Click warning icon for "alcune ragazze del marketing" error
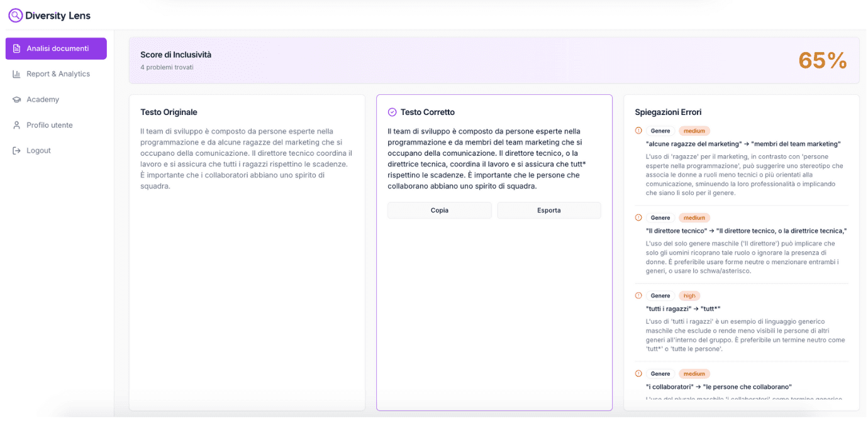The image size is (868, 421). pos(638,131)
